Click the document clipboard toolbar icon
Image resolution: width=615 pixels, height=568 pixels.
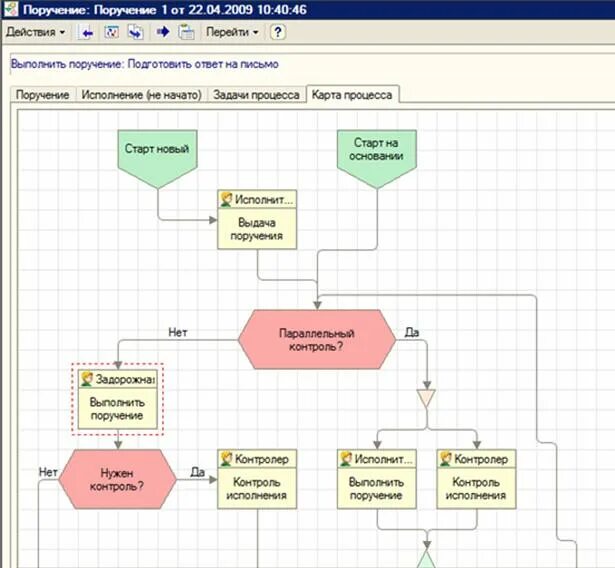186,32
